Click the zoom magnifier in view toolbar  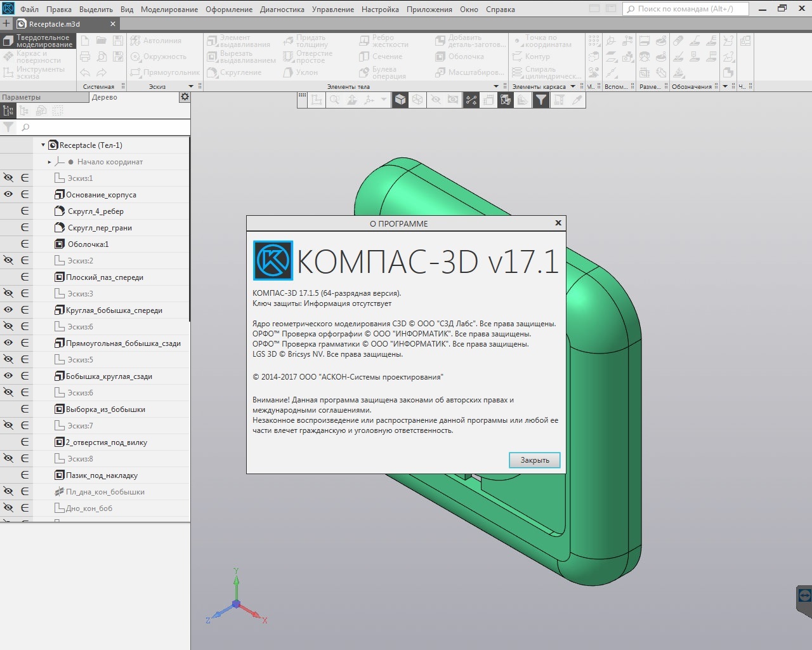point(334,100)
